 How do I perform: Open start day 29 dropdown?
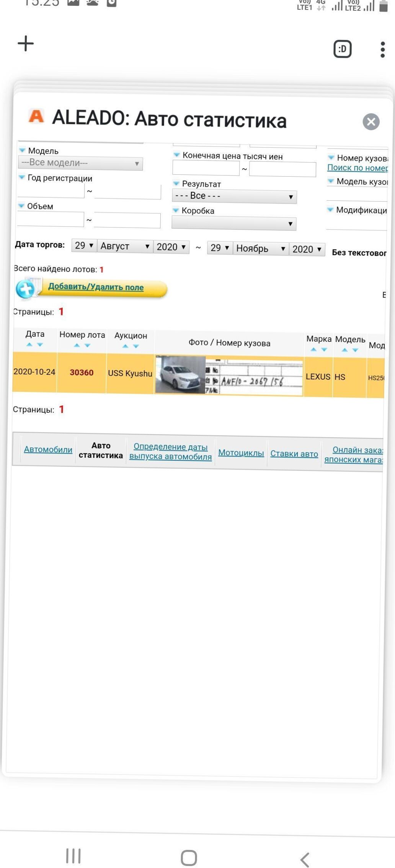pyautogui.click(x=83, y=245)
